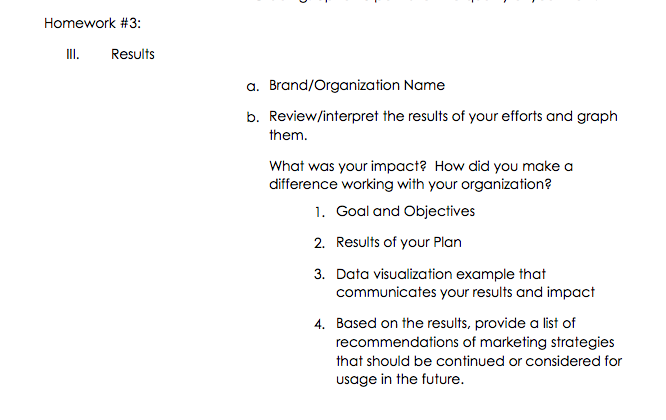Click 'Brand/Organization Name' text
Screen dimensions: 666x420
point(357,85)
